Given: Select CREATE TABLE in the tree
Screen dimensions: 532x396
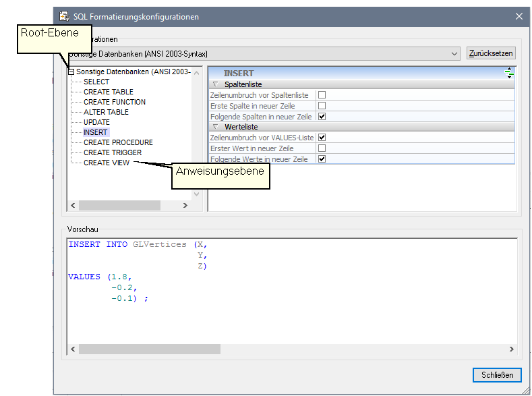Looking at the screenshot, I should click(x=109, y=92).
